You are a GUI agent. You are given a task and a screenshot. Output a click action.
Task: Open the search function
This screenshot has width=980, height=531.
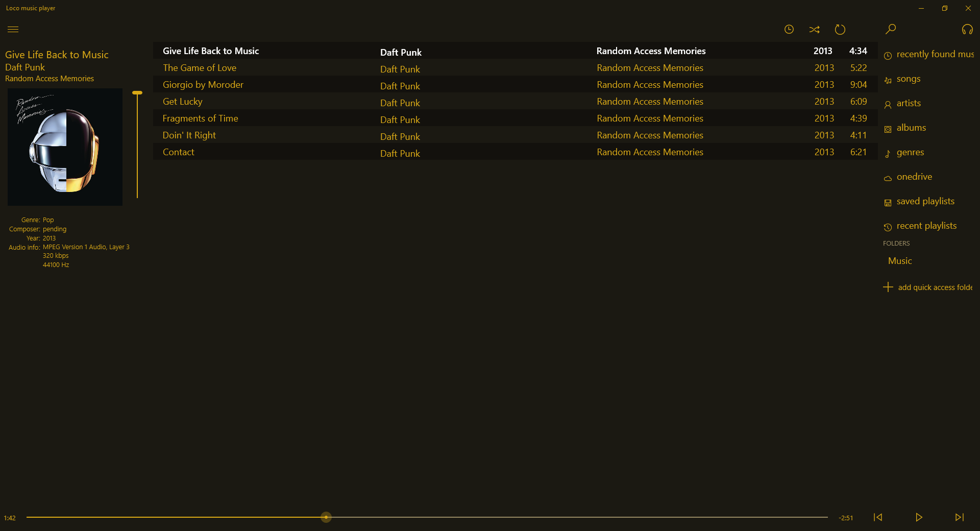890,29
